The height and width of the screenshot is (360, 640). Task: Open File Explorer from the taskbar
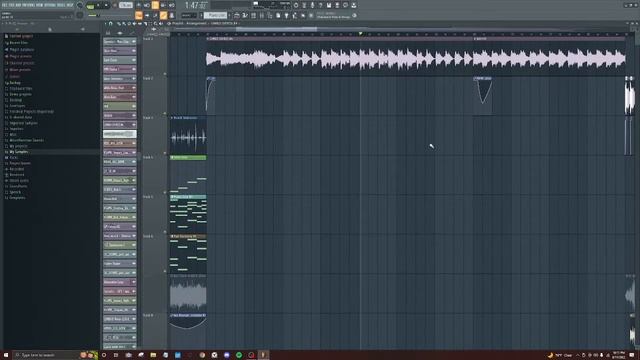[153, 355]
